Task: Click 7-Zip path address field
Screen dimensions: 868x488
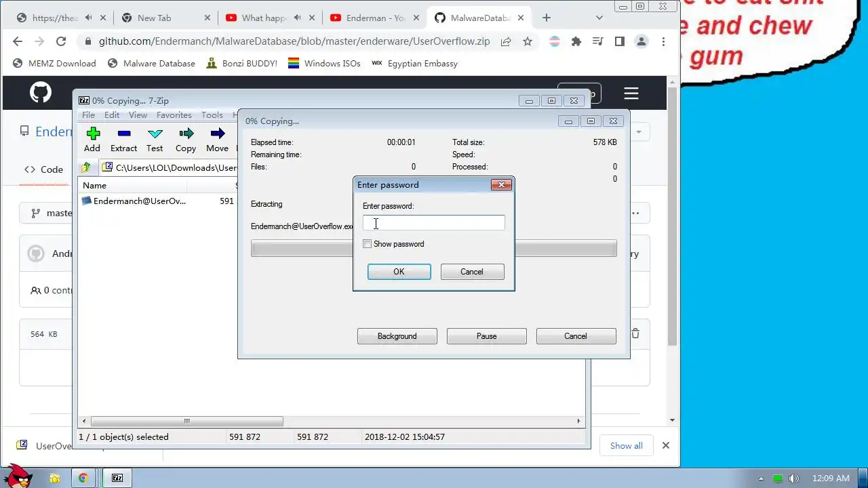Action: [169, 167]
